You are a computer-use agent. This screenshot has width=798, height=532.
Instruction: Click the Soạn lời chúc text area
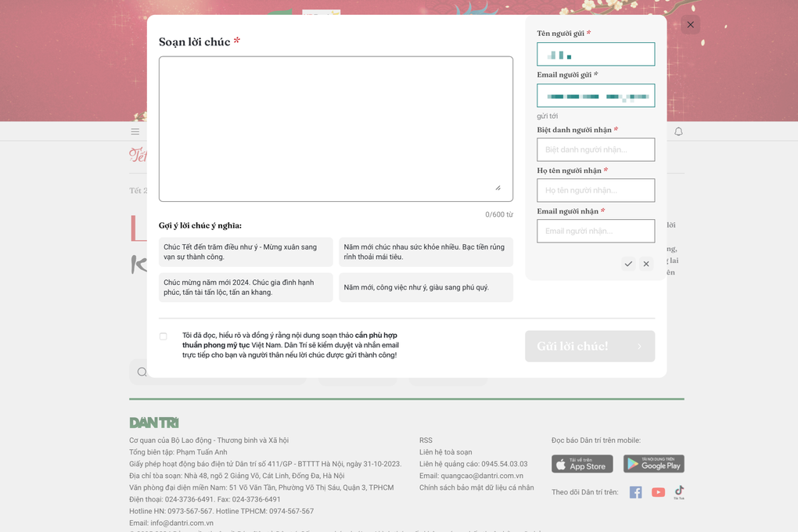tap(336, 129)
